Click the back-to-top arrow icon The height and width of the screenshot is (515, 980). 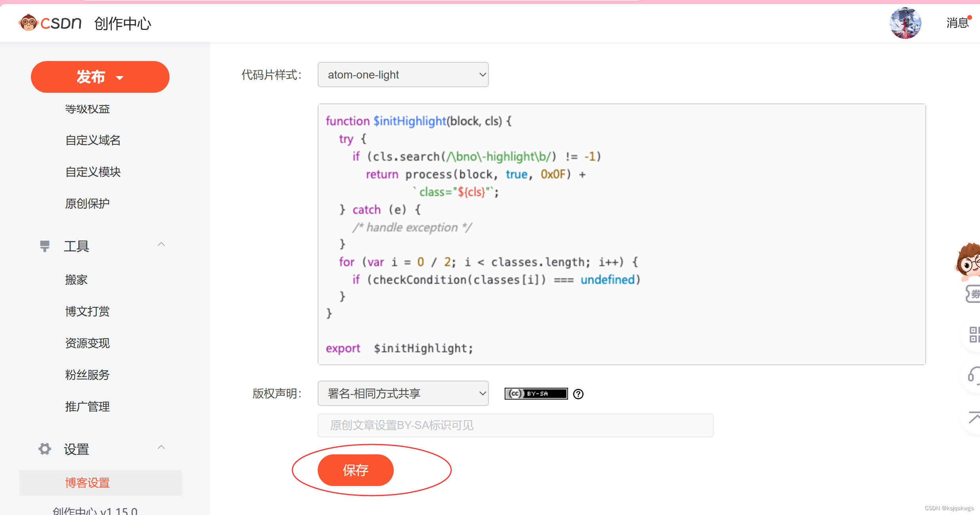tap(974, 417)
